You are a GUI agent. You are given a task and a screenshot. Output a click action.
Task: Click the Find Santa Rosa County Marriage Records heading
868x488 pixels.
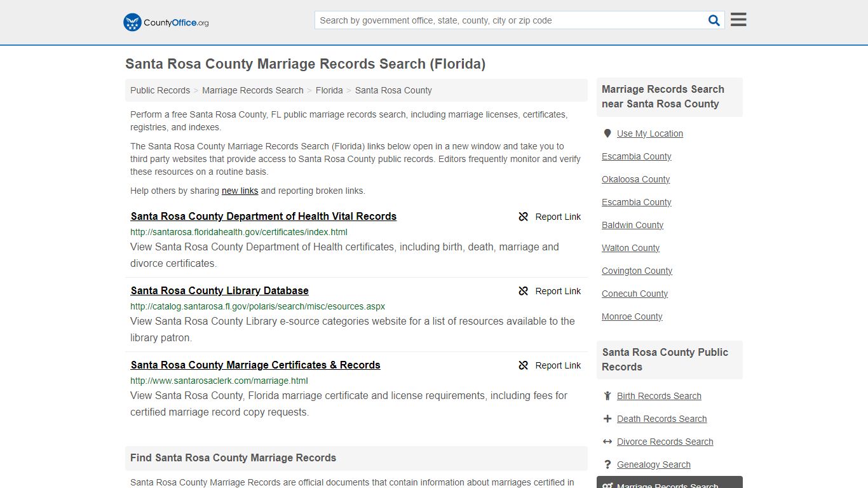233,457
